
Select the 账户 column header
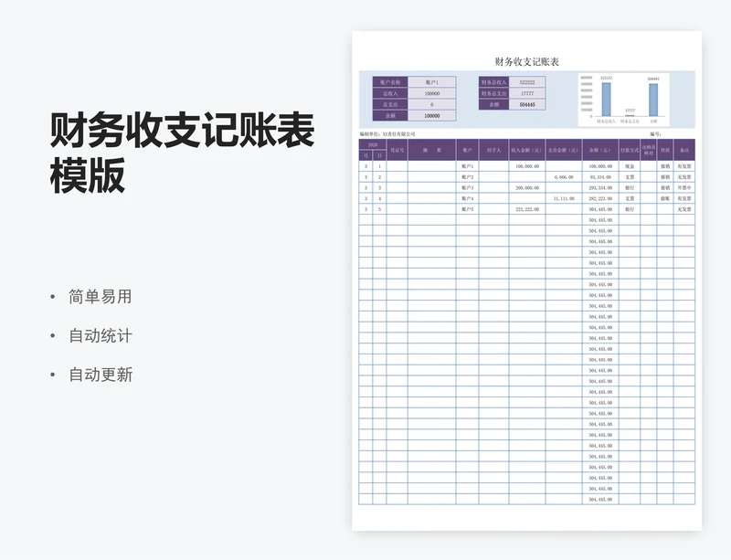tap(467, 150)
